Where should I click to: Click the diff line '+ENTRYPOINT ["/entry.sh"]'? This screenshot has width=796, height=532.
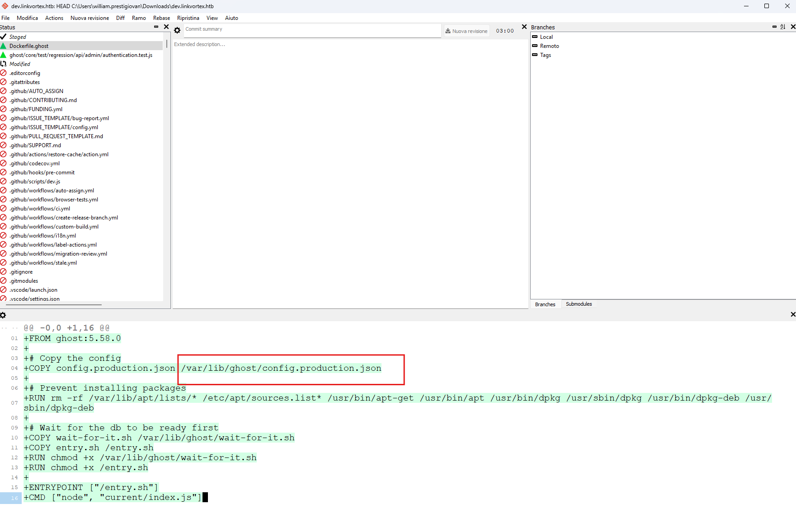[x=91, y=487]
